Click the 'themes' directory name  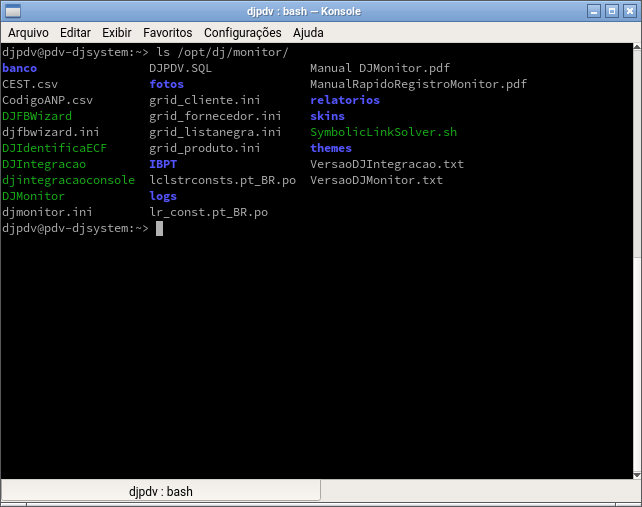click(x=331, y=148)
